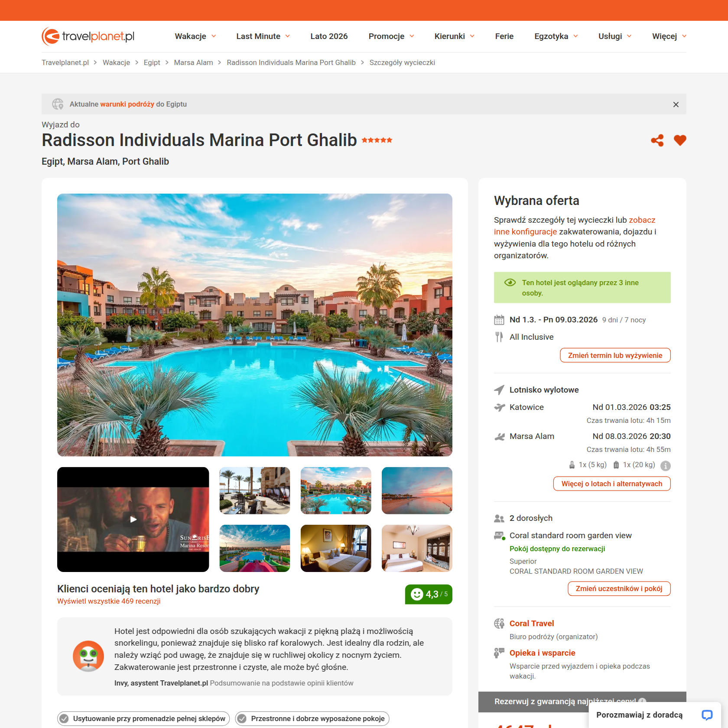View all 469 reviews link

[109, 601]
